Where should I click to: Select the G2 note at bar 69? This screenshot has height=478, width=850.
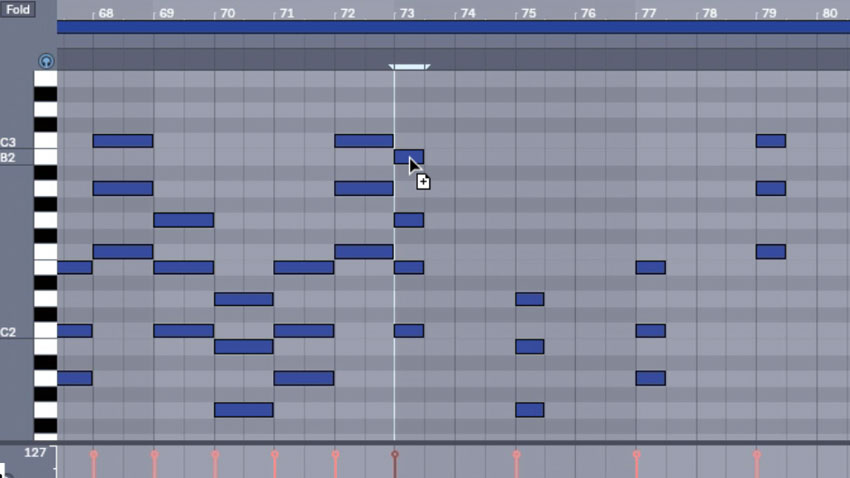point(184,220)
